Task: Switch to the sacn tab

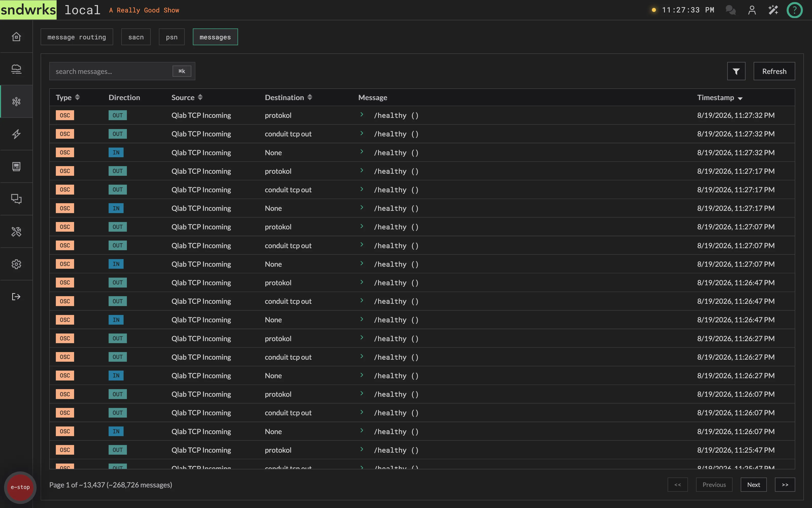Action: pos(136,37)
